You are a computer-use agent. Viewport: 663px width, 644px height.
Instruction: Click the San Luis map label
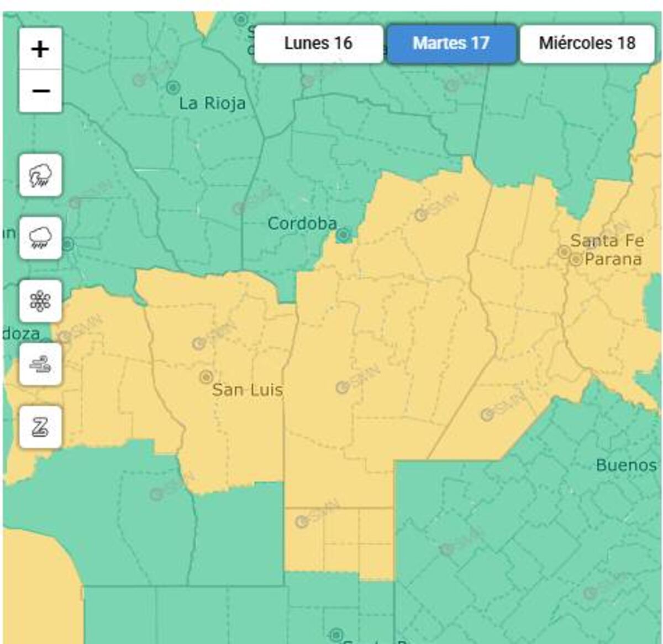click(248, 390)
